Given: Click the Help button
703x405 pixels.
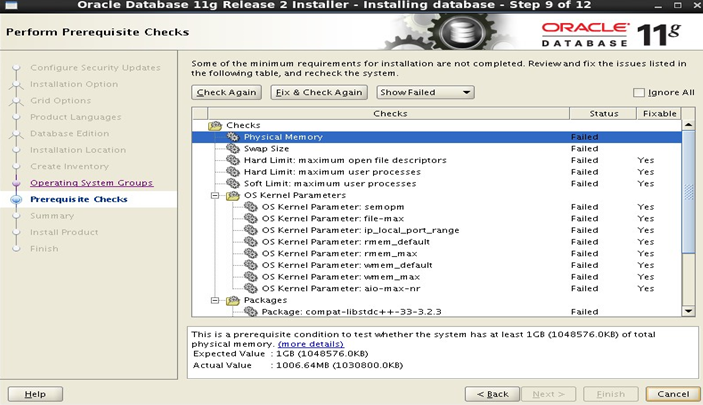Looking at the screenshot, I should 35,394.
